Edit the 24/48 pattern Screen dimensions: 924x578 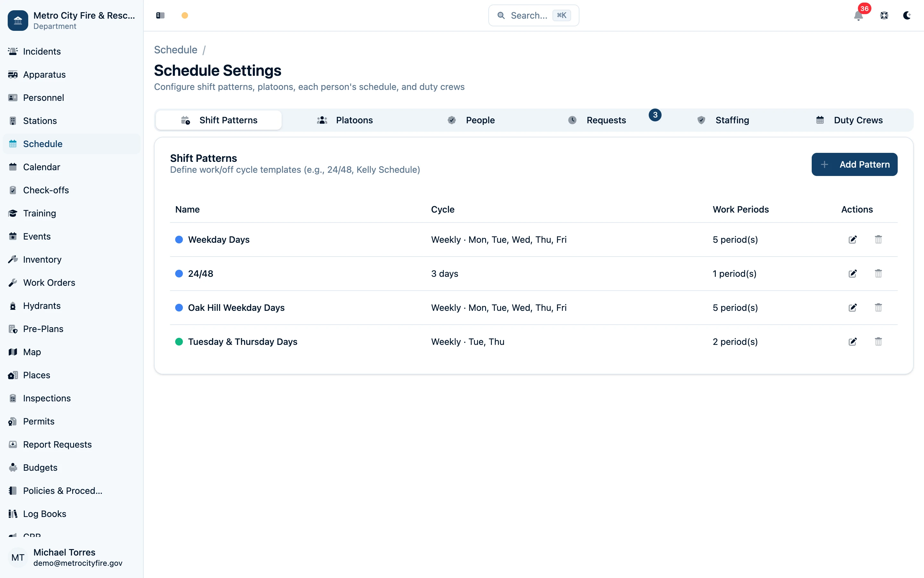click(852, 274)
